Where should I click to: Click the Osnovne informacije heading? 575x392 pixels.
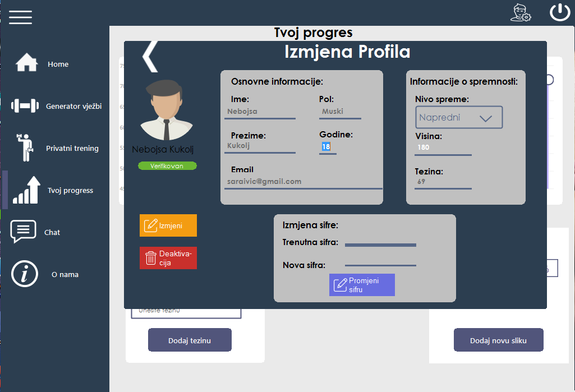pos(277,81)
